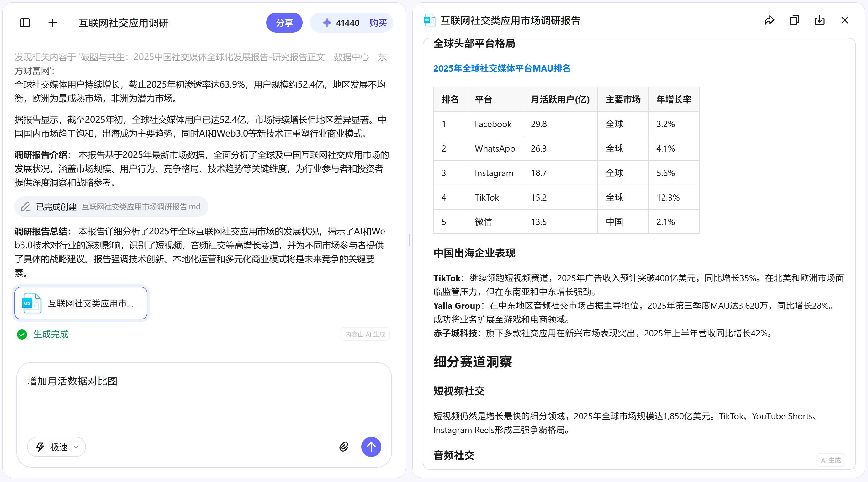Copy report using the duplicate icon
Screen dimensions: 868x482
(x=794, y=21)
